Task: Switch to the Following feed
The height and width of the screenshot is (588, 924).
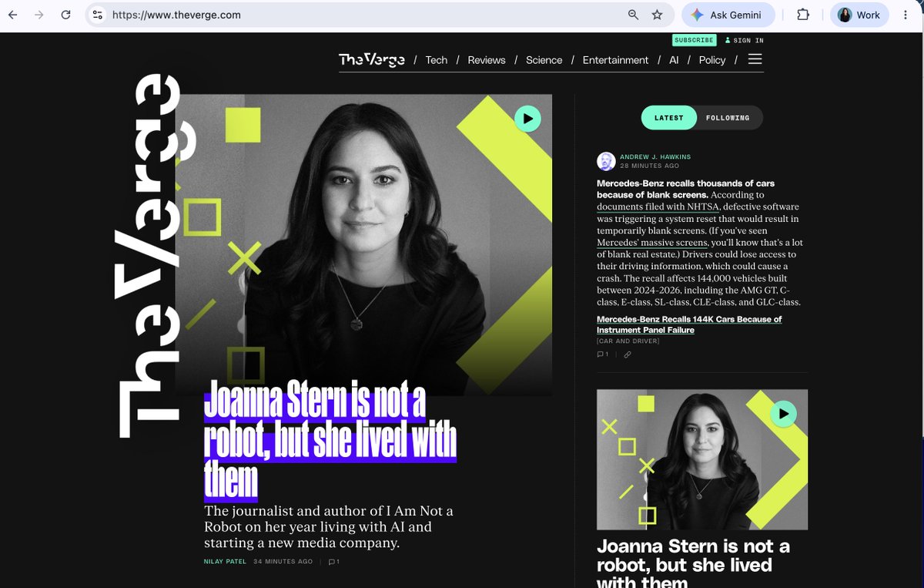Action: (728, 118)
